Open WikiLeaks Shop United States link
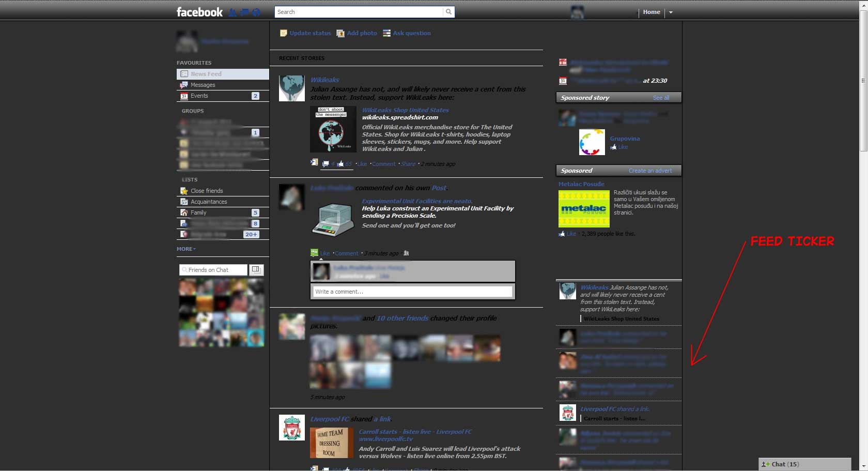Image resolution: width=868 pixels, height=471 pixels. click(405, 110)
